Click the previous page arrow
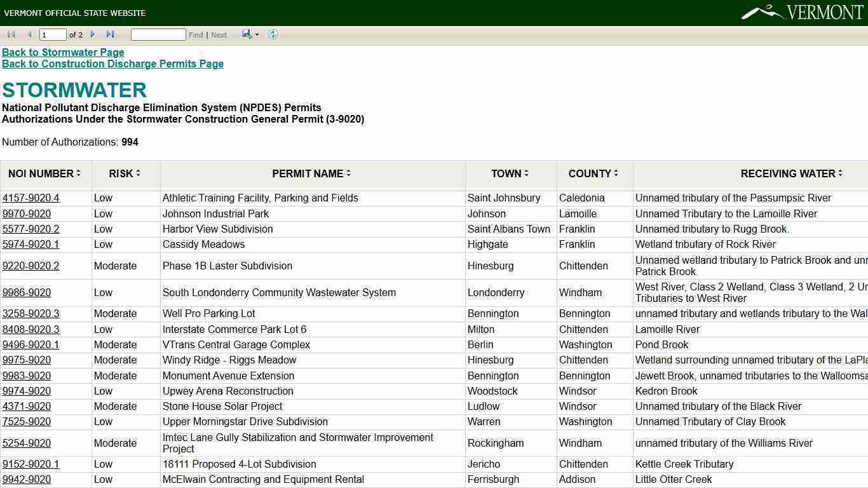The image size is (868, 488). point(29,34)
